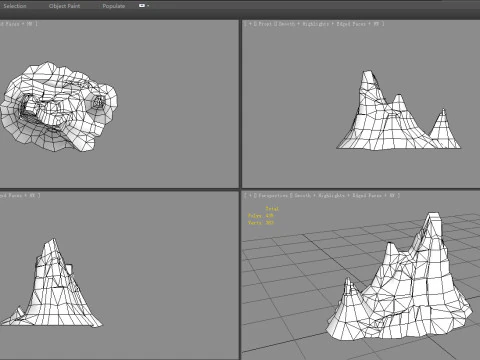Screen dimensions: 480x360
Task: Switch to the Populate ribbon tab
Action: 114,6
